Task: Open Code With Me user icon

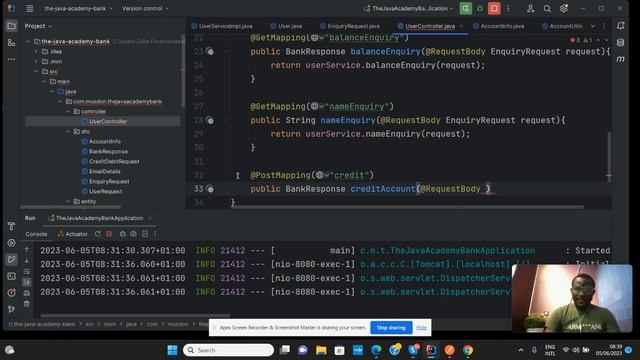Action: pos(530,9)
